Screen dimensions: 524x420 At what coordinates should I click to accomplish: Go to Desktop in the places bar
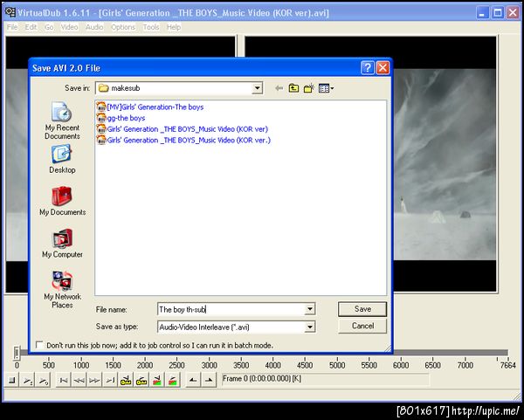click(x=62, y=159)
